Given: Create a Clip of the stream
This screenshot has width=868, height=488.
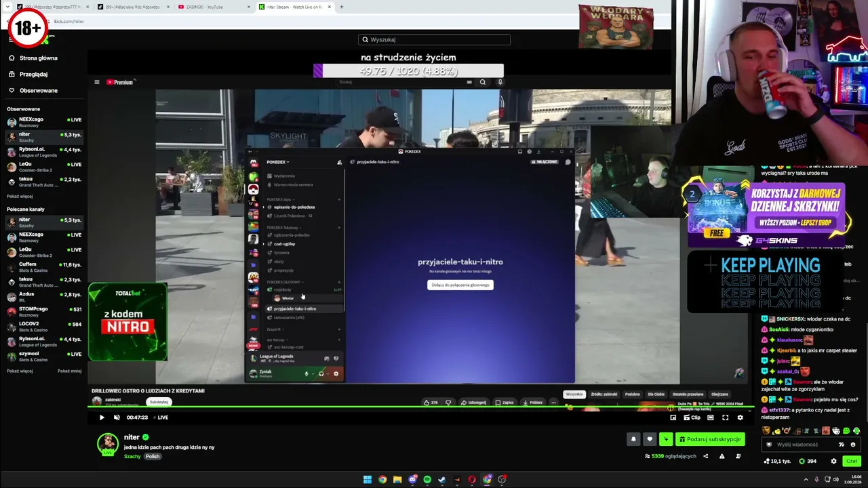Looking at the screenshot, I should [691, 418].
